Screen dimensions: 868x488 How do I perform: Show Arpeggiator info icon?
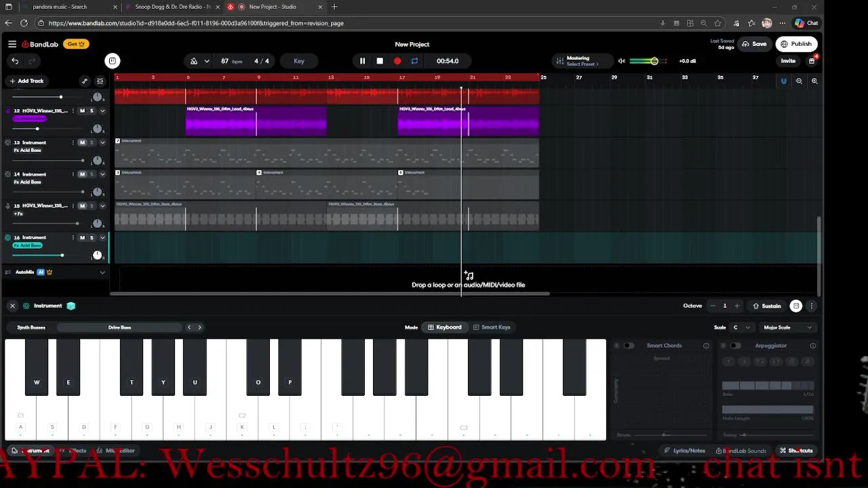(812, 346)
